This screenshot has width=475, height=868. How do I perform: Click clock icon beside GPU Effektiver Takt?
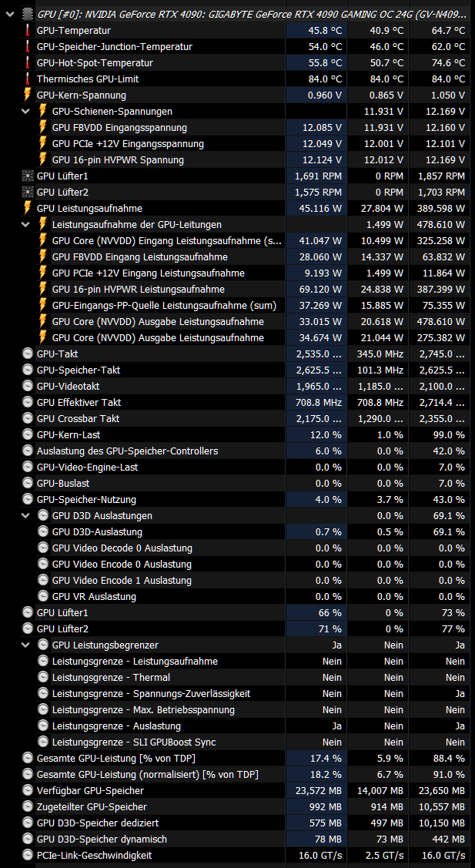click(x=27, y=402)
